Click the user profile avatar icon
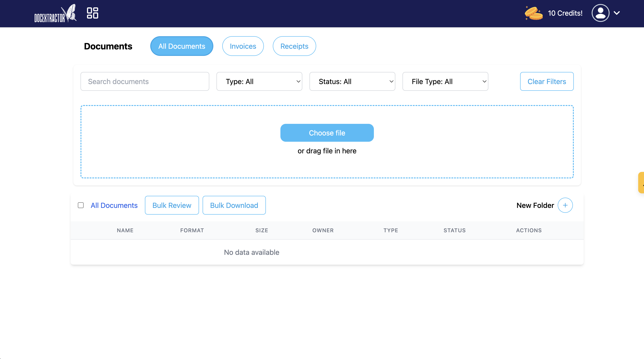The image size is (644, 359). (x=600, y=13)
